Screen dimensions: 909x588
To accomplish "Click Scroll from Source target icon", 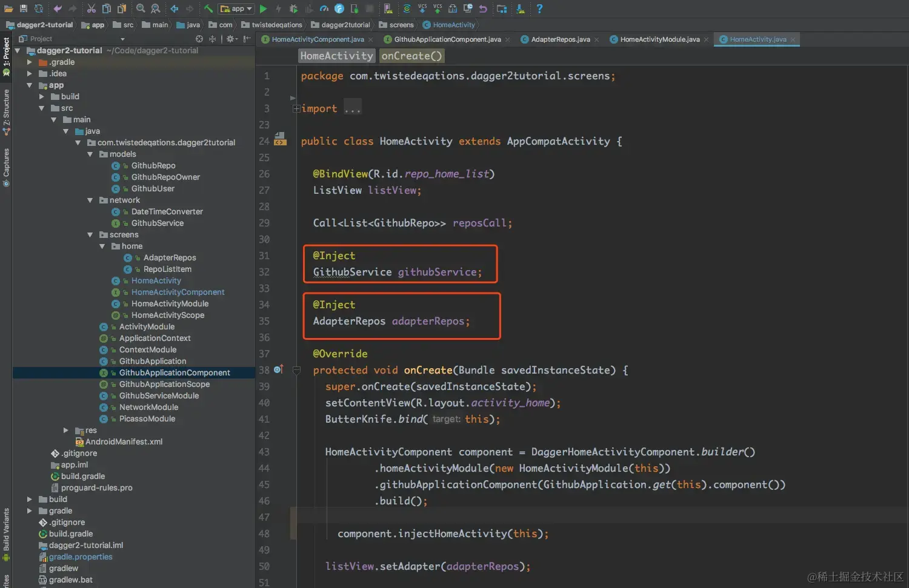I will coord(199,39).
